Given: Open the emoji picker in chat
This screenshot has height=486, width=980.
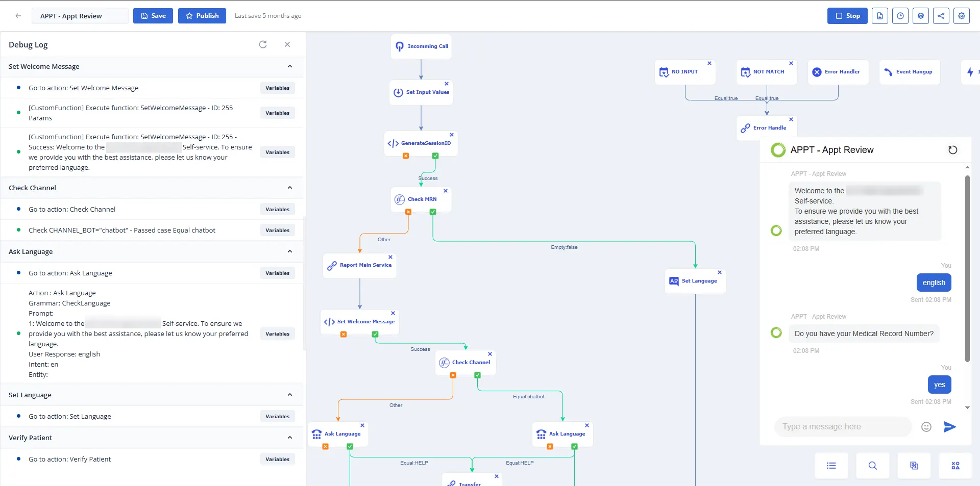Looking at the screenshot, I should [926, 427].
